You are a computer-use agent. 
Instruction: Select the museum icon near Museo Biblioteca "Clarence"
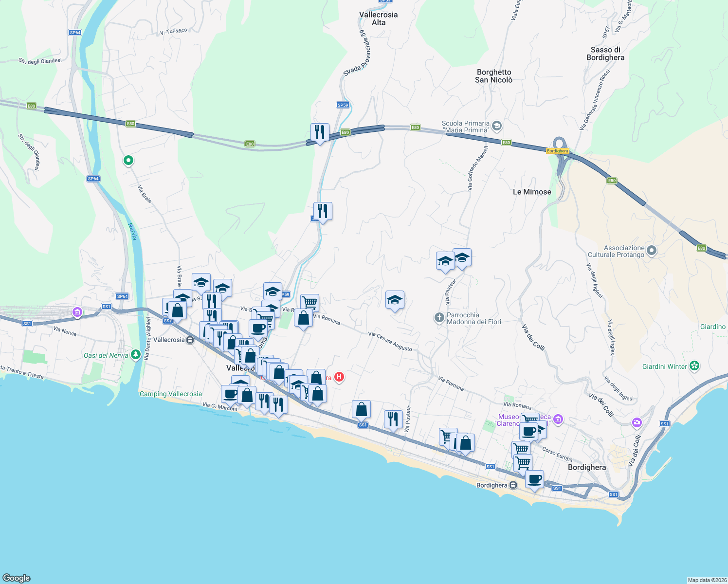tap(558, 419)
